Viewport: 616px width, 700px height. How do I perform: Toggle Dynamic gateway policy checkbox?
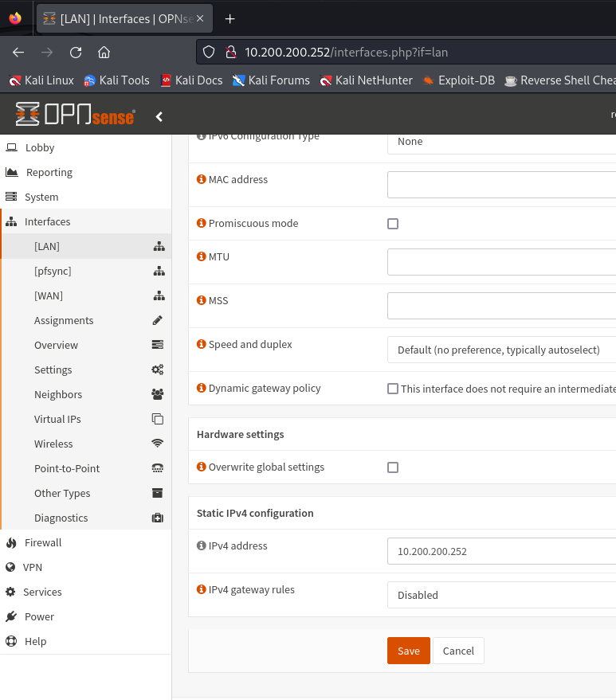(393, 389)
